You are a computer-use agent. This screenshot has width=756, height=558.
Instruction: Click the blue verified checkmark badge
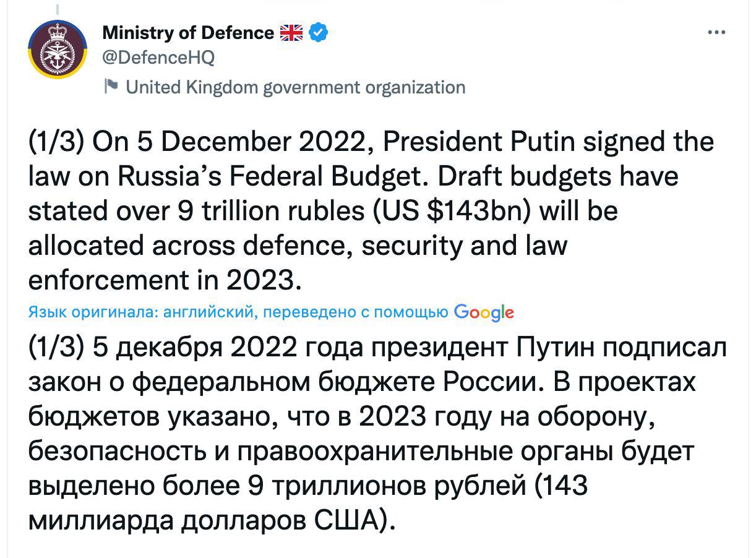(319, 32)
